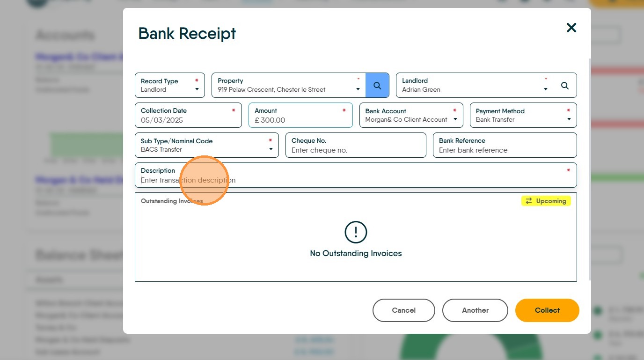The image size is (644, 360).
Task: Toggle the Upcoming invoices view
Action: pyautogui.click(x=546, y=201)
